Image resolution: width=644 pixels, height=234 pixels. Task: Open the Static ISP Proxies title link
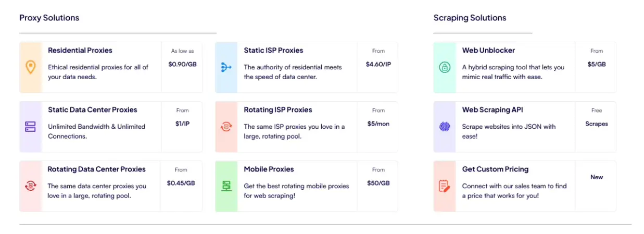coord(273,51)
